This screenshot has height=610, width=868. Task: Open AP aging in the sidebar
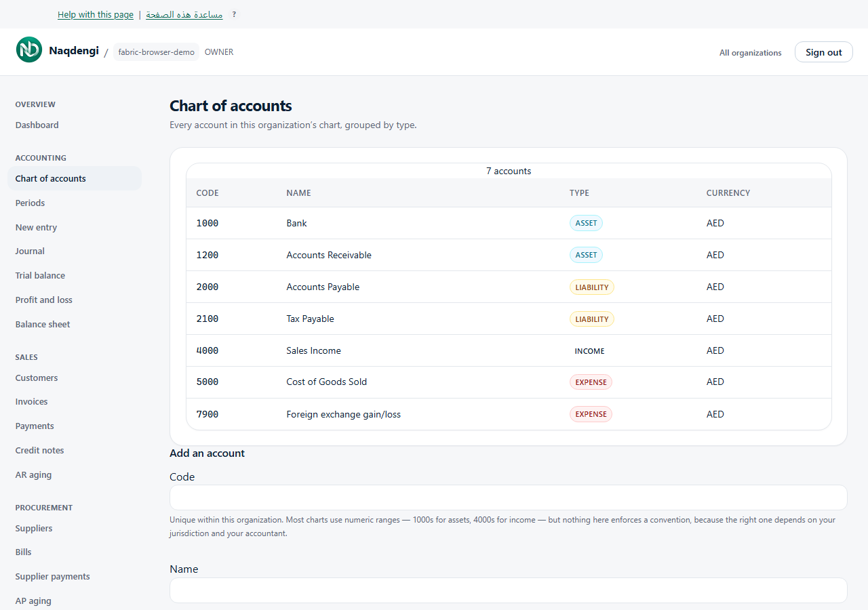tap(34, 601)
